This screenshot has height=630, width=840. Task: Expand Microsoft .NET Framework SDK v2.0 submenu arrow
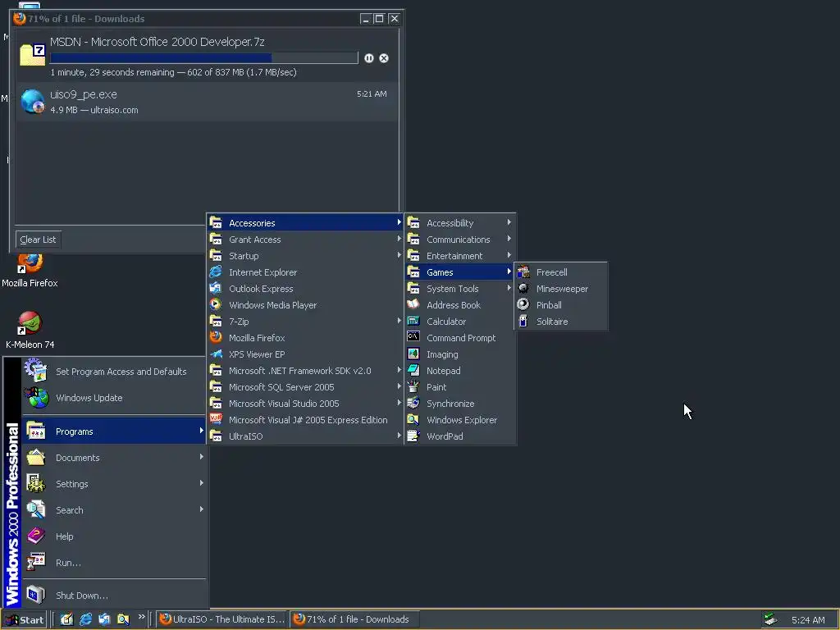tap(399, 370)
